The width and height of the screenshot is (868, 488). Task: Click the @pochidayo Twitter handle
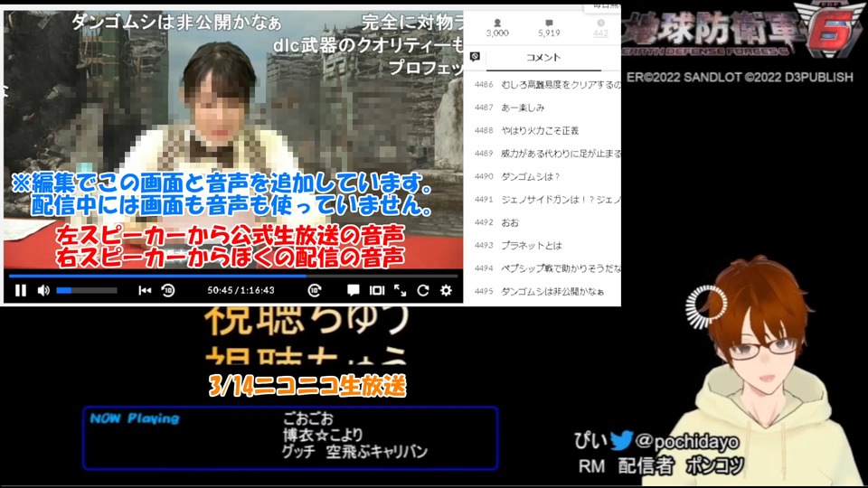coord(687,442)
